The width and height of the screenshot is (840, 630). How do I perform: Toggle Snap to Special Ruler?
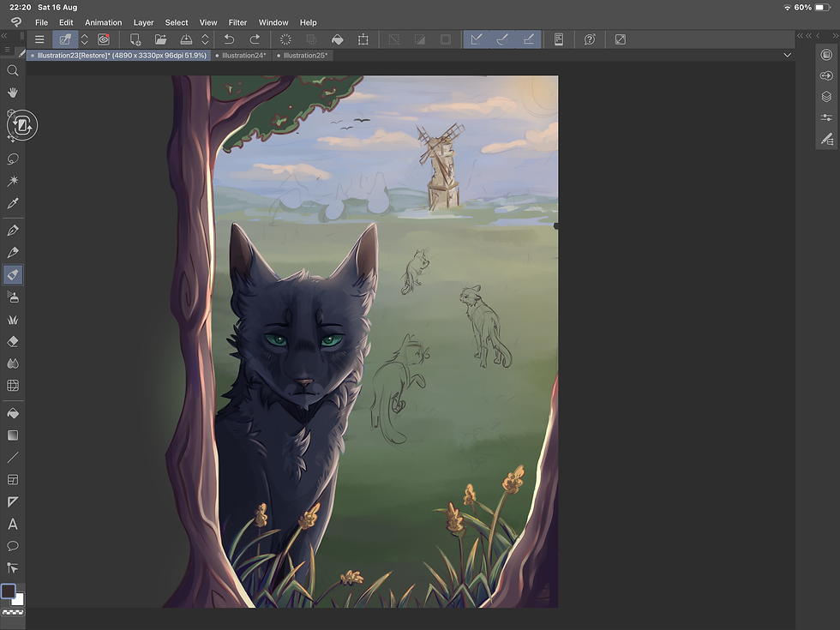502,39
